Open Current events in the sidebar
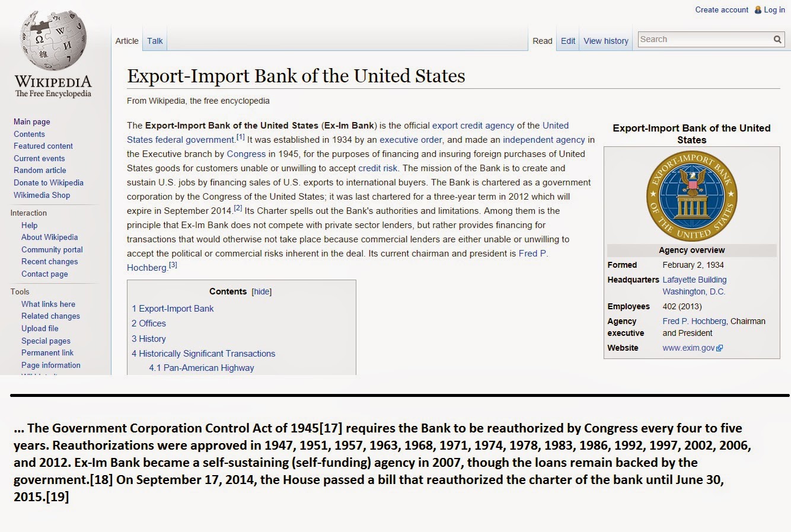Viewport: 791px width, 532px height. (39, 158)
